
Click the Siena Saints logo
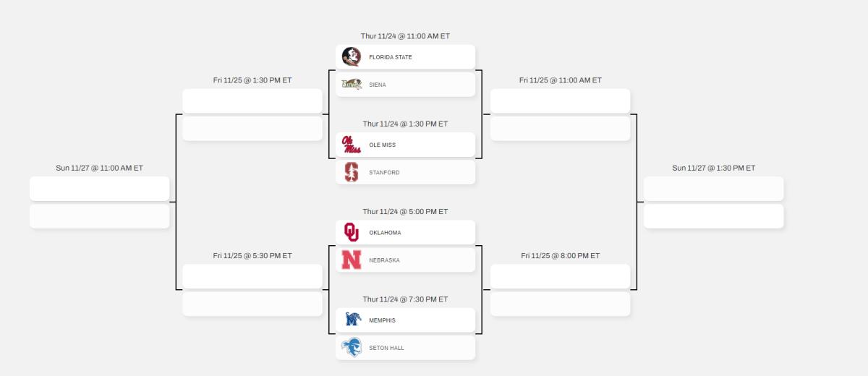point(352,85)
